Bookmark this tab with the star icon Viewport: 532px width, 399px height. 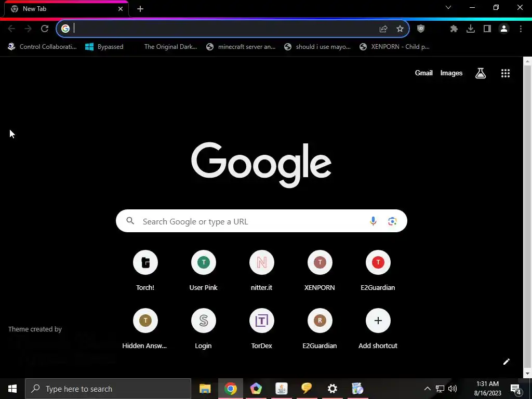(400, 29)
